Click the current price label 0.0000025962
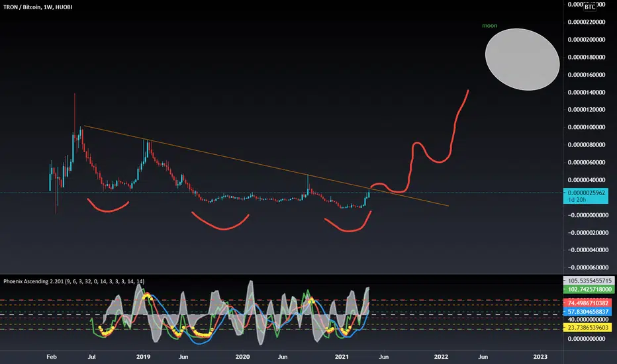 [585, 193]
